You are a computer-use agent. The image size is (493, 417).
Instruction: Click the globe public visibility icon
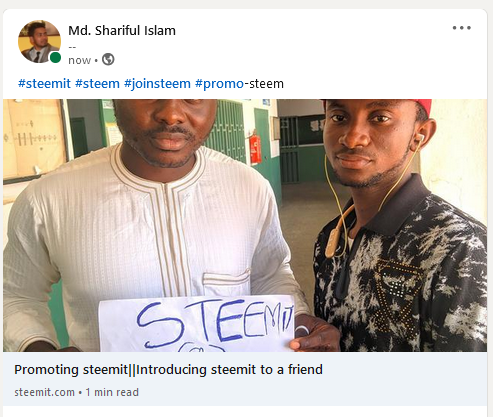(x=108, y=60)
